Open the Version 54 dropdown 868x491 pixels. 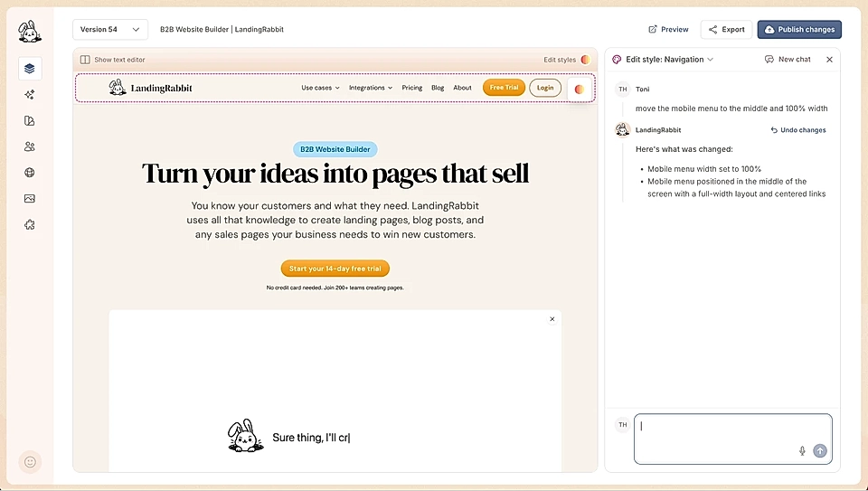110,29
